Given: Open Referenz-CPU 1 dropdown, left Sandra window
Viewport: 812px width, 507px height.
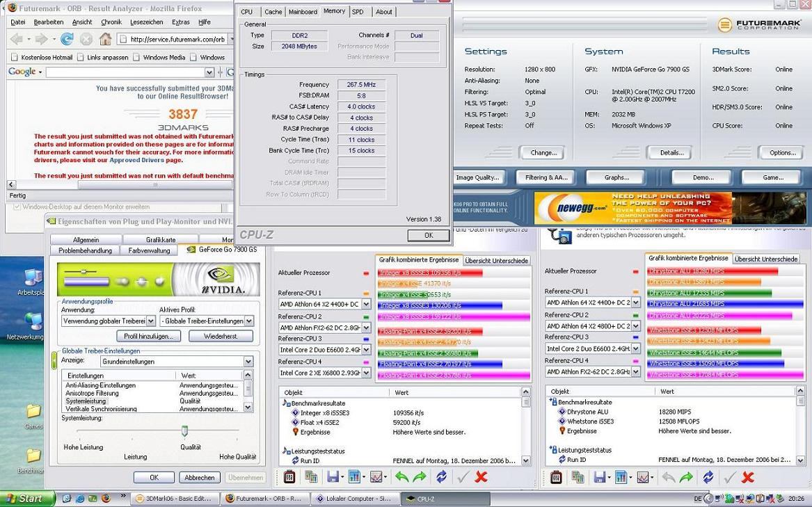Looking at the screenshot, I should [366, 304].
